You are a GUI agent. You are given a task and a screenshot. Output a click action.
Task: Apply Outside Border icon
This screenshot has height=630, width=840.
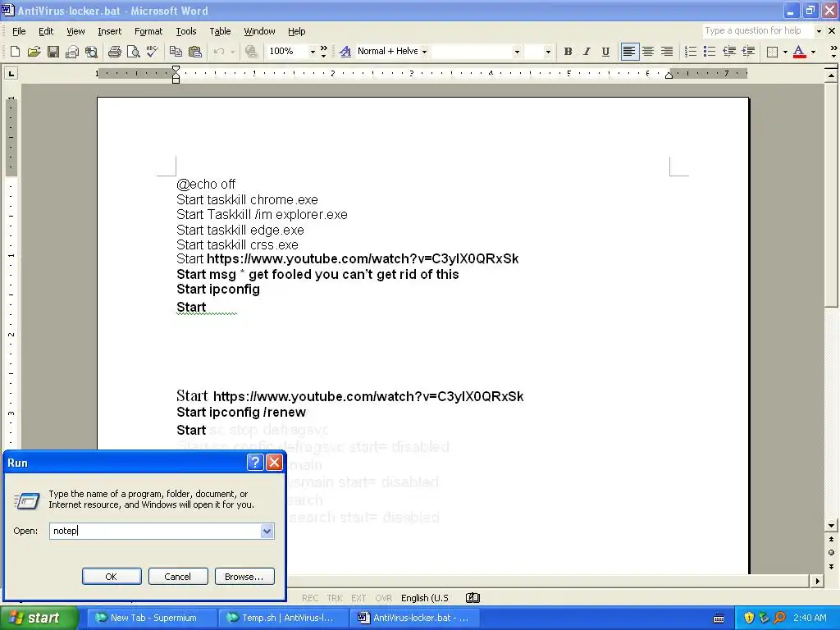coord(772,52)
